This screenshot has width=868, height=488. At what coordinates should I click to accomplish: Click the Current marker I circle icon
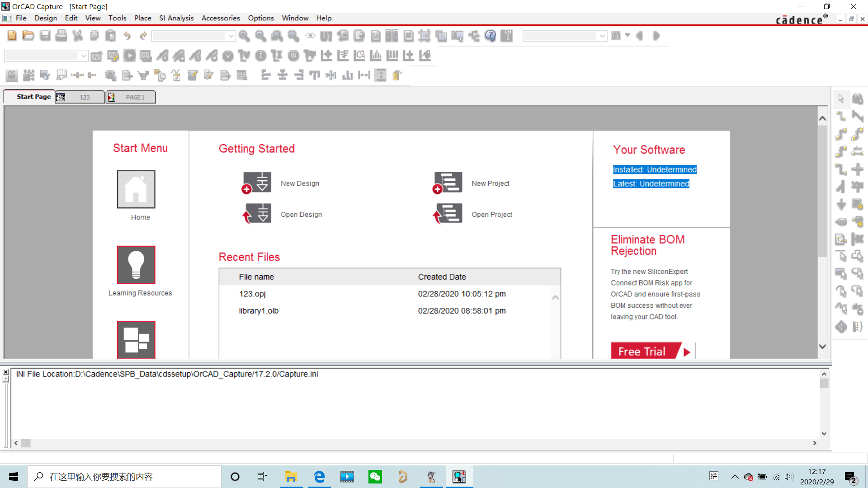pyautogui.click(x=261, y=56)
